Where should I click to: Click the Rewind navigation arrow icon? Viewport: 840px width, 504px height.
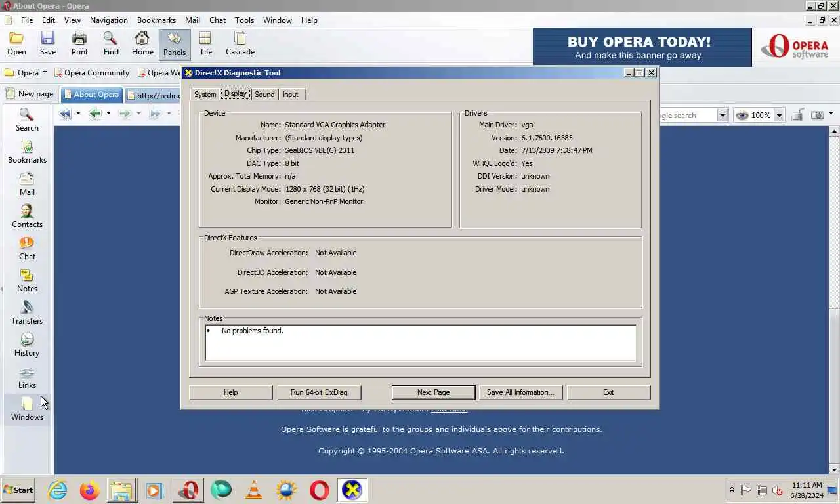pyautogui.click(x=65, y=114)
